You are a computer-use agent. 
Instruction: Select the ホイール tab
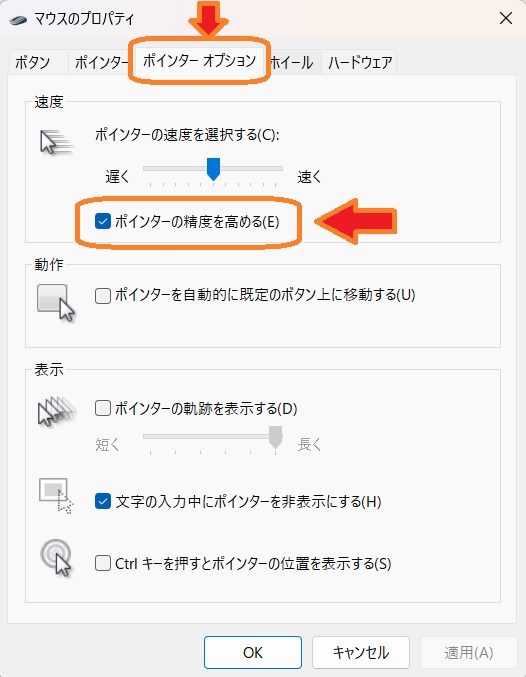[x=292, y=63]
